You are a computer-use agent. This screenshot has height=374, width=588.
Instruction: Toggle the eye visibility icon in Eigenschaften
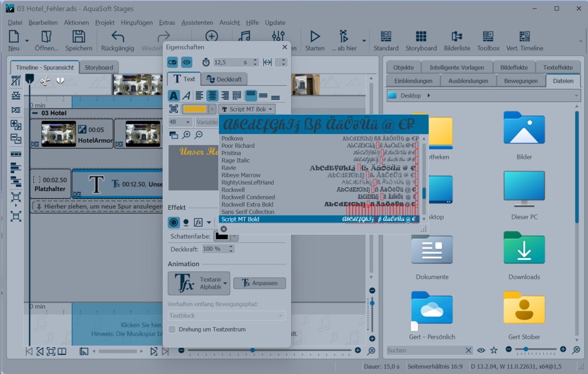[x=187, y=62]
